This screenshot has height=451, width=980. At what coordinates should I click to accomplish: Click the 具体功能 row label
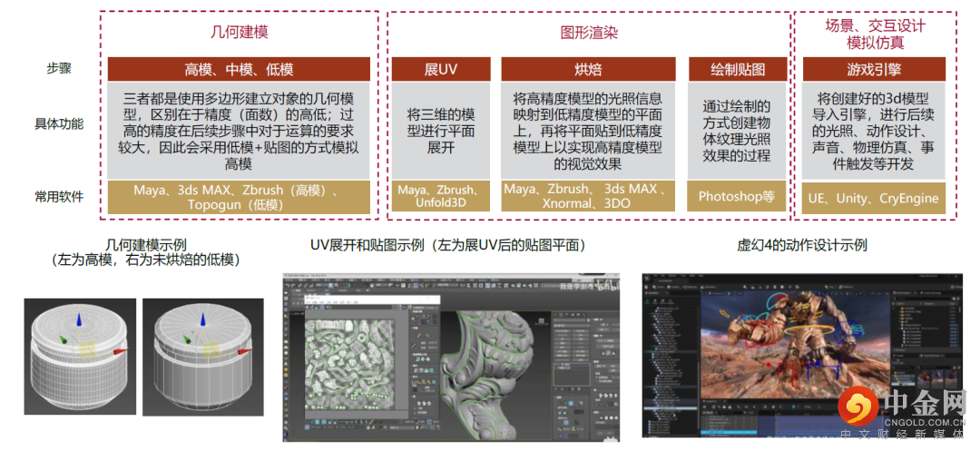59,123
